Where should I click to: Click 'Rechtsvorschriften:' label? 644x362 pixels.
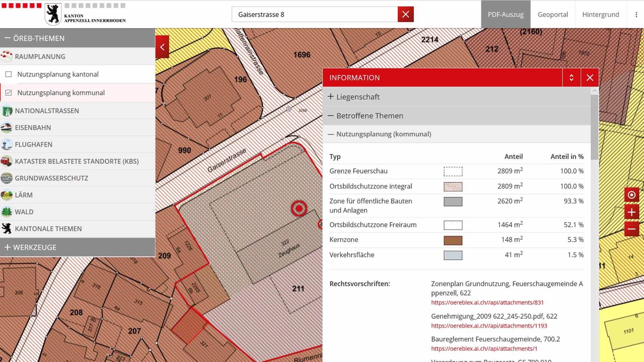(x=360, y=284)
